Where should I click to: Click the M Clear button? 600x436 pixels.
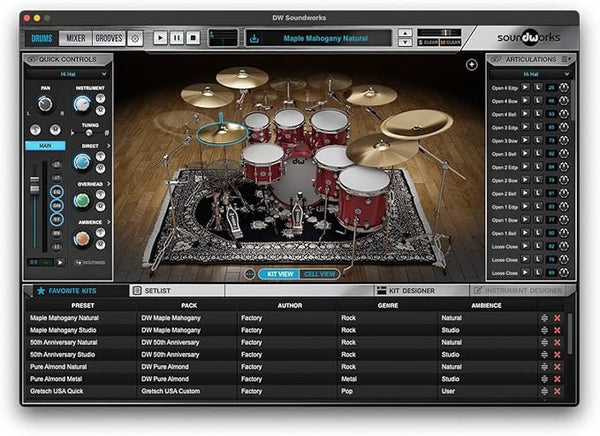coord(450,42)
